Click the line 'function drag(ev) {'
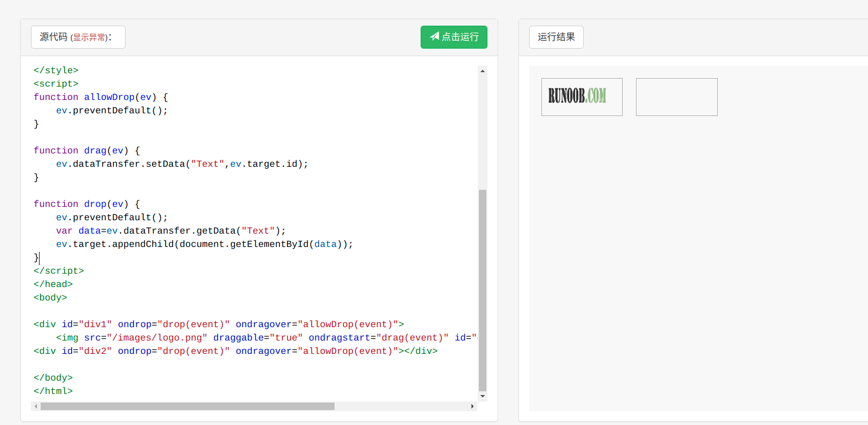868x425 pixels. click(x=87, y=150)
